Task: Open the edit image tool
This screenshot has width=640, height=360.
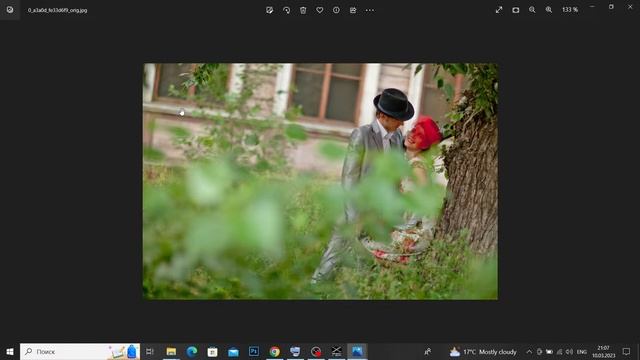Action: coord(269,10)
